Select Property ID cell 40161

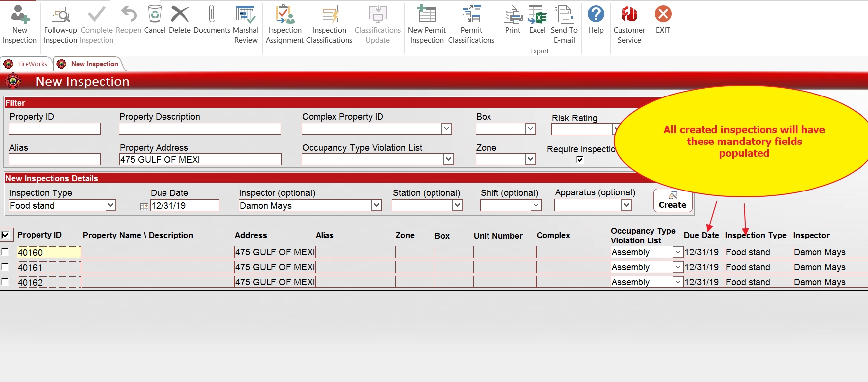click(x=49, y=267)
